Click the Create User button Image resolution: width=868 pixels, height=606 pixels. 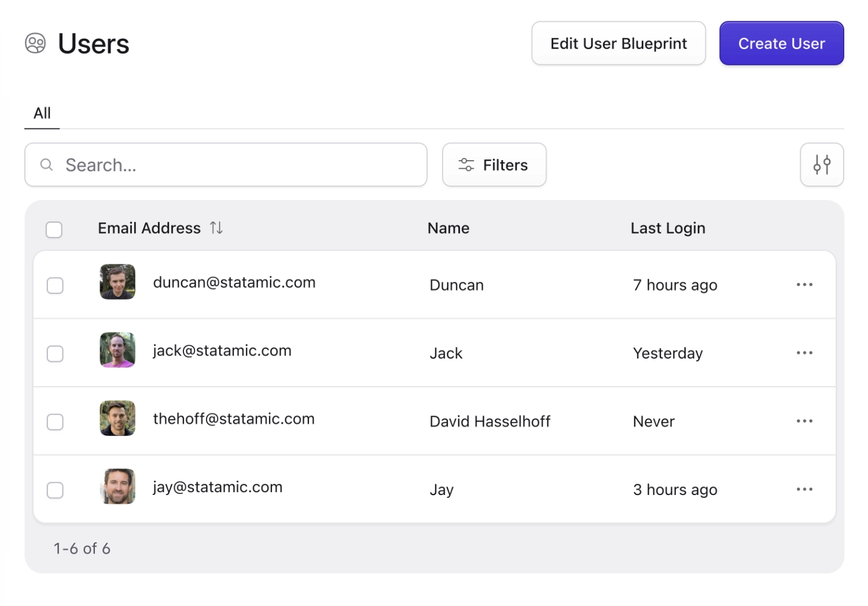click(x=781, y=43)
